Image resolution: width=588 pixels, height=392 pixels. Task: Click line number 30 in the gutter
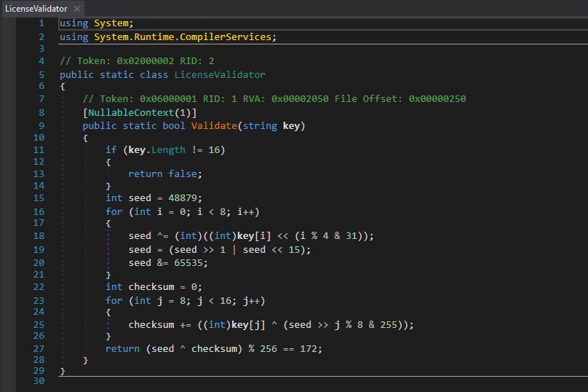tap(39, 381)
